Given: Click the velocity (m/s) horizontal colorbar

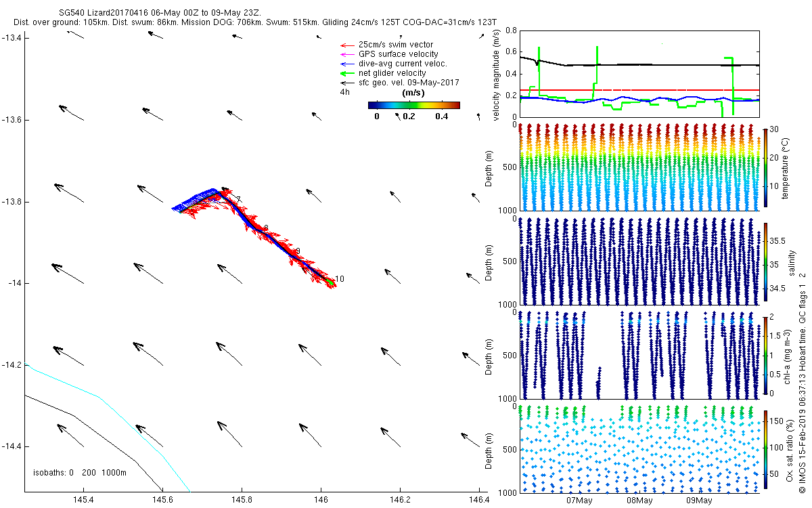Looking at the screenshot, I should [413, 105].
